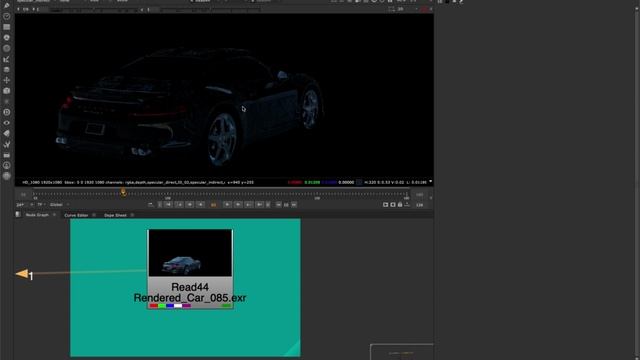The height and width of the screenshot is (360, 640).
Task: Stop playback with the orange button
Action: click(213, 205)
